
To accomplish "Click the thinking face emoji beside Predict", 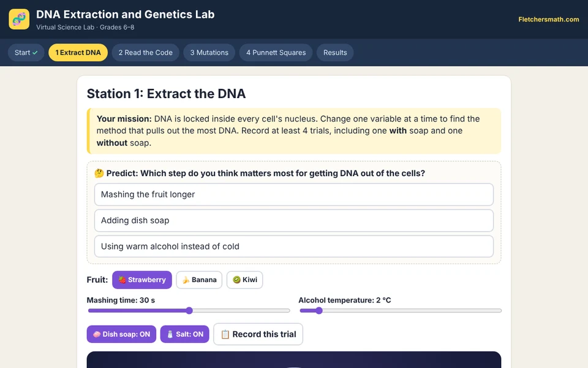I will coord(99,173).
